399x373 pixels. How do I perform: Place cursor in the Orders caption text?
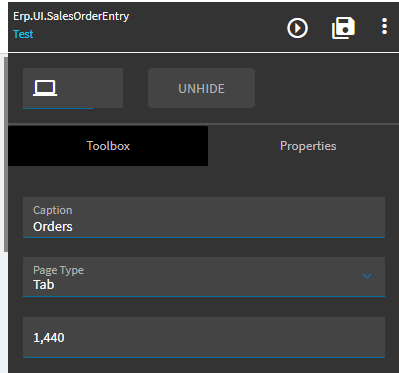click(53, 227)
